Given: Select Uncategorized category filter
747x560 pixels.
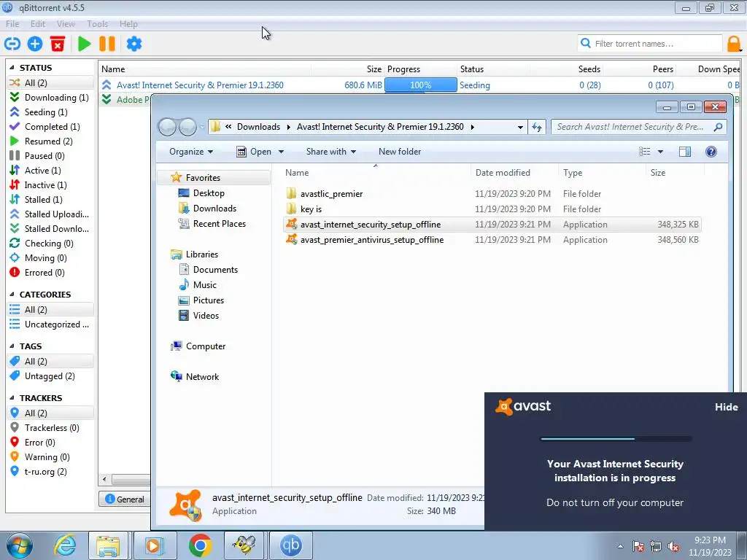Looking at the screenshot, I should 50,324.
